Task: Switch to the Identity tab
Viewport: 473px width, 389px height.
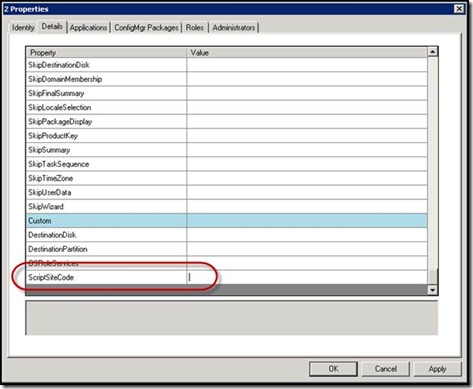Action: click(x=23, y=28)
